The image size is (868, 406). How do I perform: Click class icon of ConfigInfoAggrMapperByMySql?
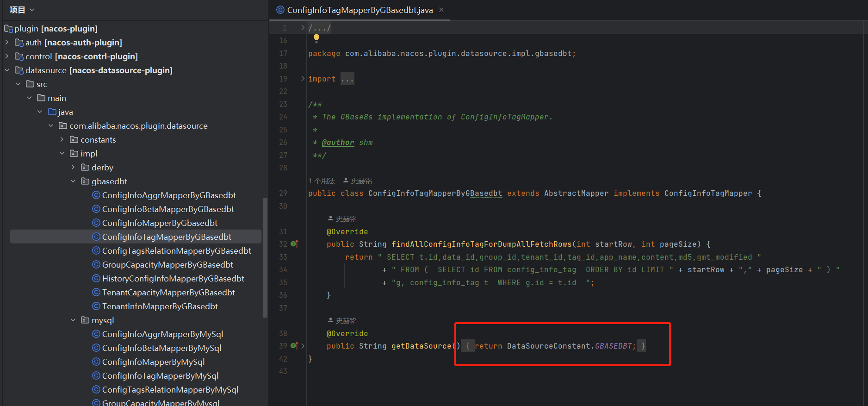(x=96, y=334)
